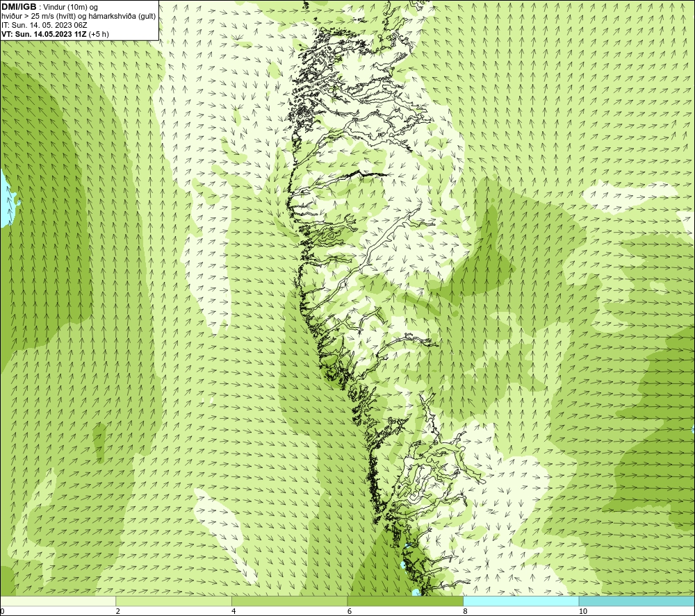Select the above 10 m/s teal swatch
The image size is (695, 616).
point(637,601)
